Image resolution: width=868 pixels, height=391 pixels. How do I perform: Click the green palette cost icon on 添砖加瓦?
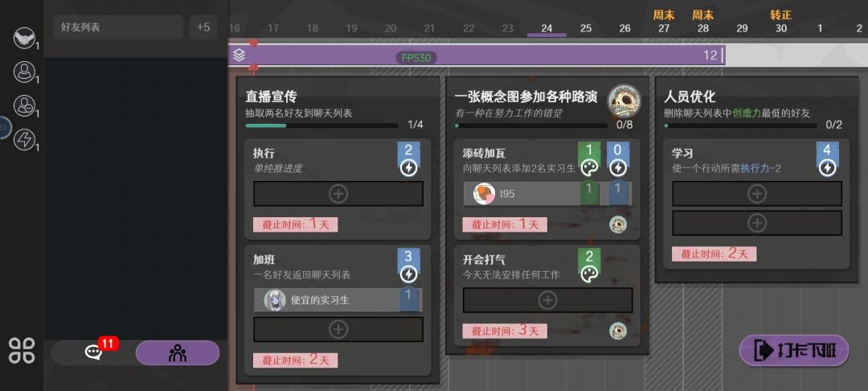[589, 159]
